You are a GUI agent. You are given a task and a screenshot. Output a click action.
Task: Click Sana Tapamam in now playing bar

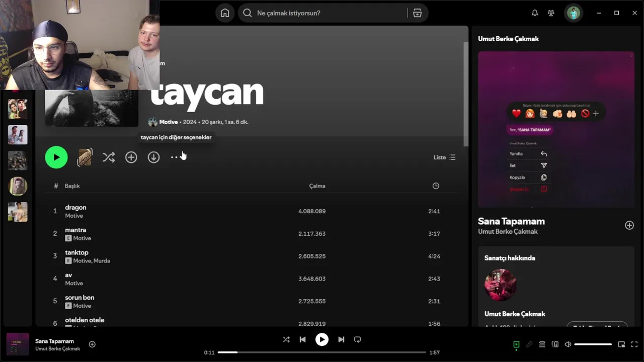click(54, 341)
